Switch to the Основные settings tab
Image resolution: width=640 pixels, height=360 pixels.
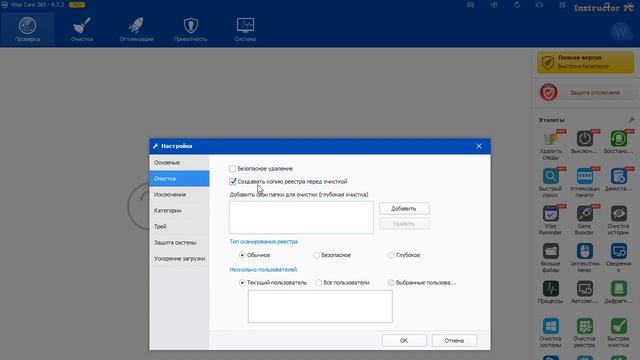point(179,162)
